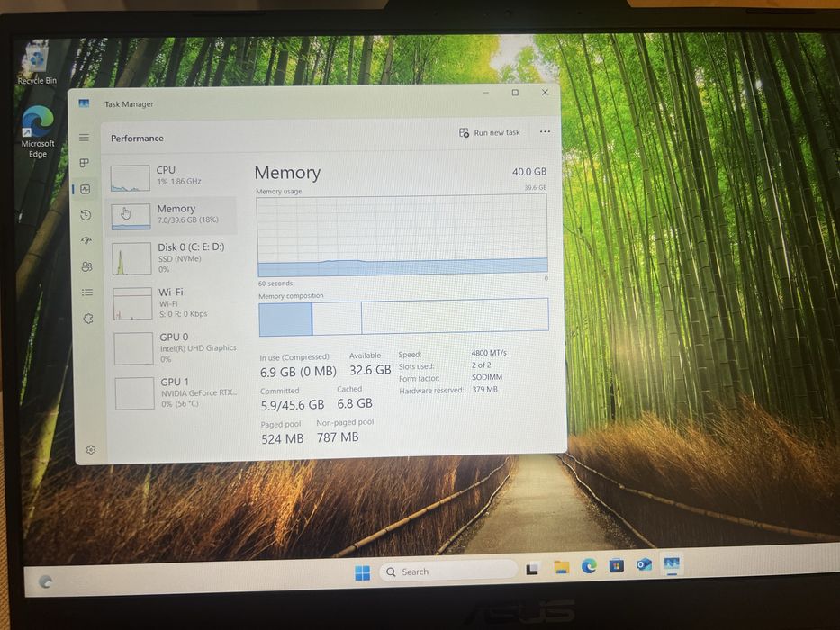Click the 5.9/45.6 GB committed value
This screenshot has width=840, height=630.
pyautogui.click(x=293, y=405)
